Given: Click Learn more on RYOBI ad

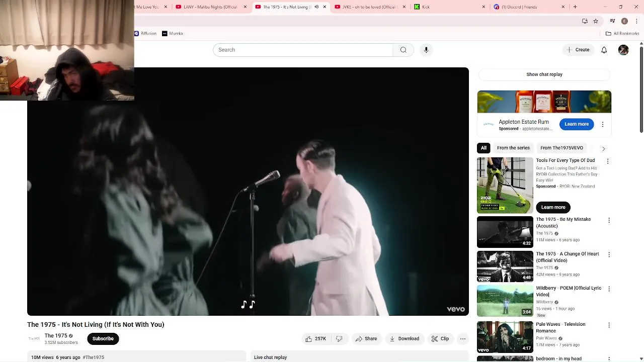Looking at the screenshot, I should pyautogui.click(x=553, y=207).
